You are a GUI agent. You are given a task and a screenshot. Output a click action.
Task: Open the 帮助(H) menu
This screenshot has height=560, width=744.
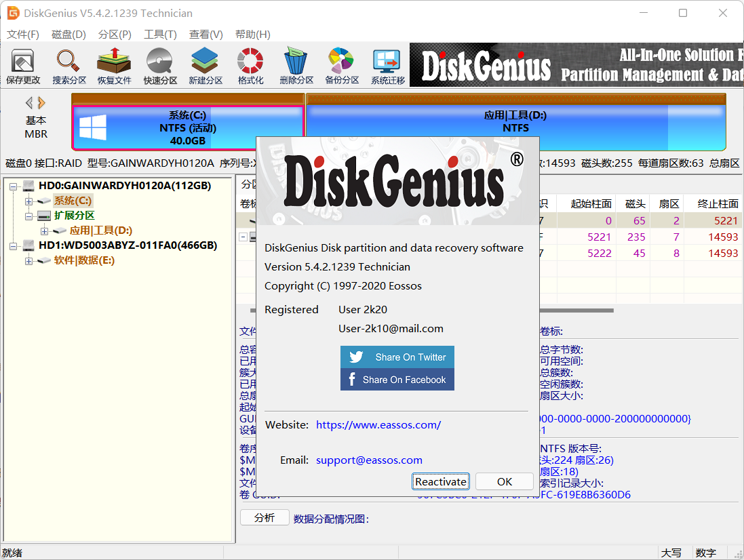pos(253,34)
